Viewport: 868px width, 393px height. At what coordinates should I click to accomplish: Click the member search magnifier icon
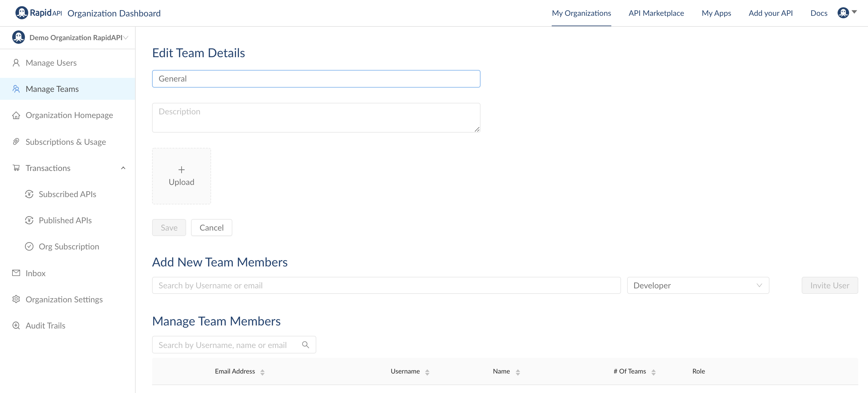click(x=305, y=345)
